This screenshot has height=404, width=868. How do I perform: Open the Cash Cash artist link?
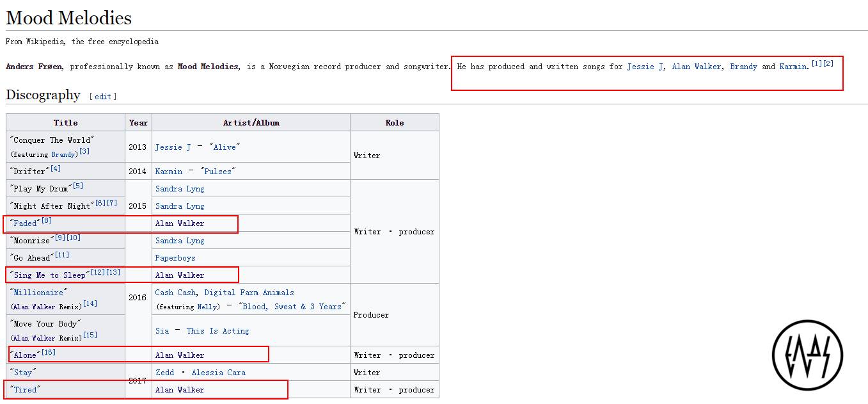(x=175, y=293)
